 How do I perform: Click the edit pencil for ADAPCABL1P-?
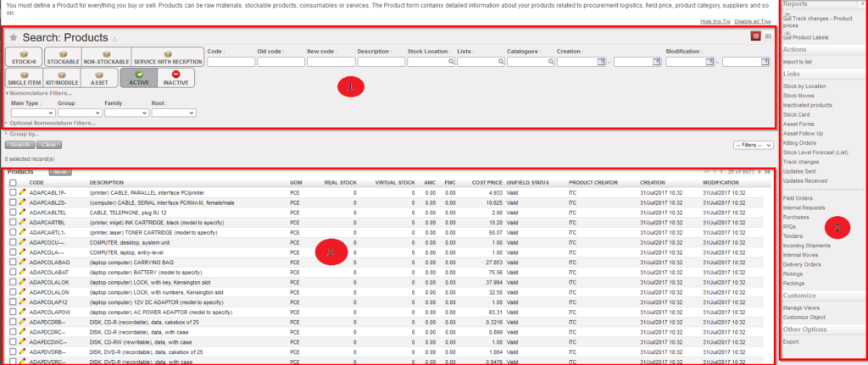[23, 192]
